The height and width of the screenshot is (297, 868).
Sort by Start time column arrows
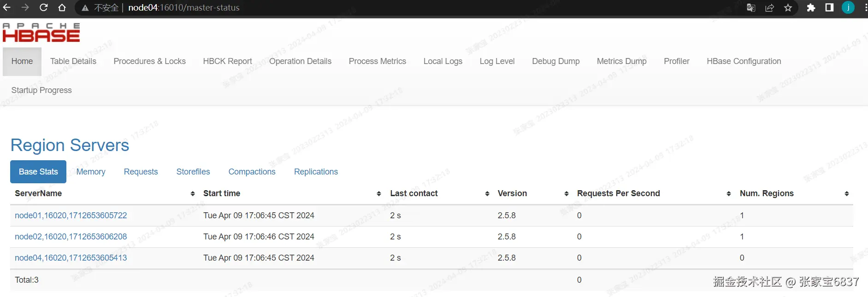click(379, 194)
